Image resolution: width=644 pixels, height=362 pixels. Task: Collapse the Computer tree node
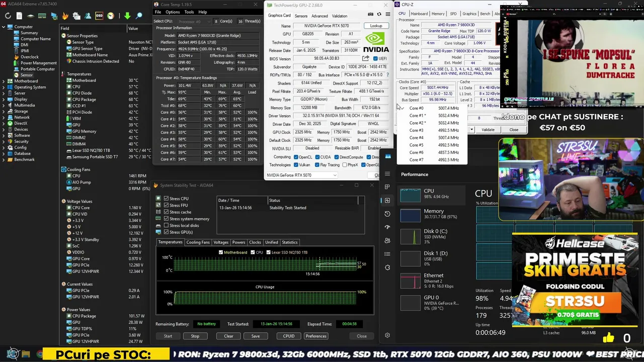coord(3,27)
